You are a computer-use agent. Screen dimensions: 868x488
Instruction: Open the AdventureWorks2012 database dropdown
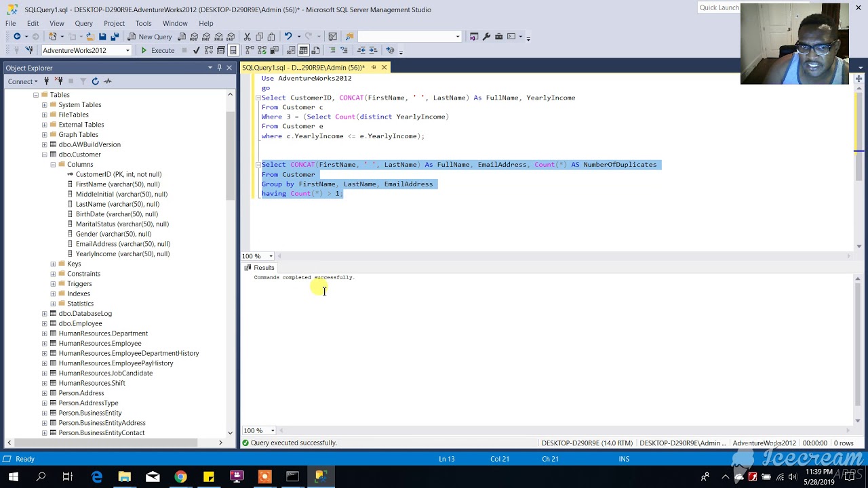point(127,50)
